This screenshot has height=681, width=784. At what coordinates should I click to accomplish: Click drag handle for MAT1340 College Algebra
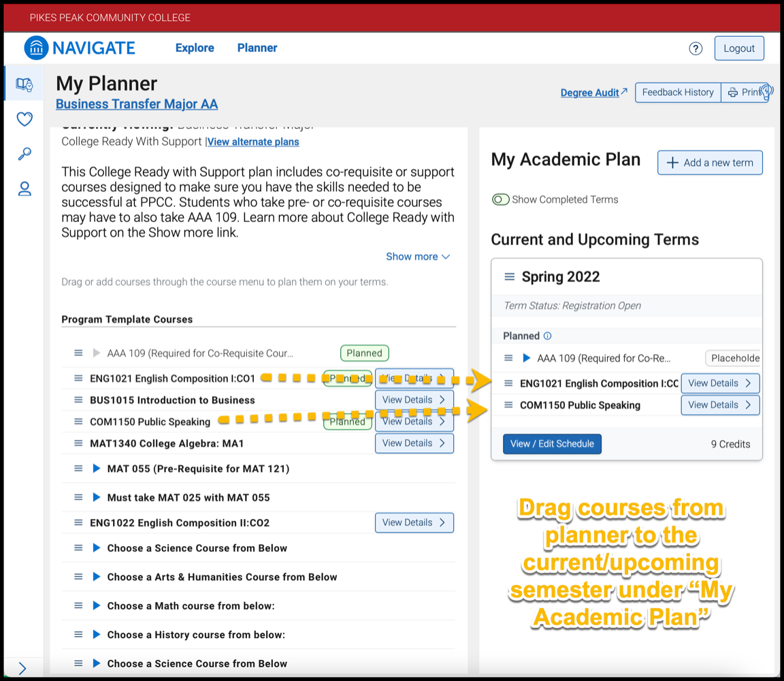(78, 443)
